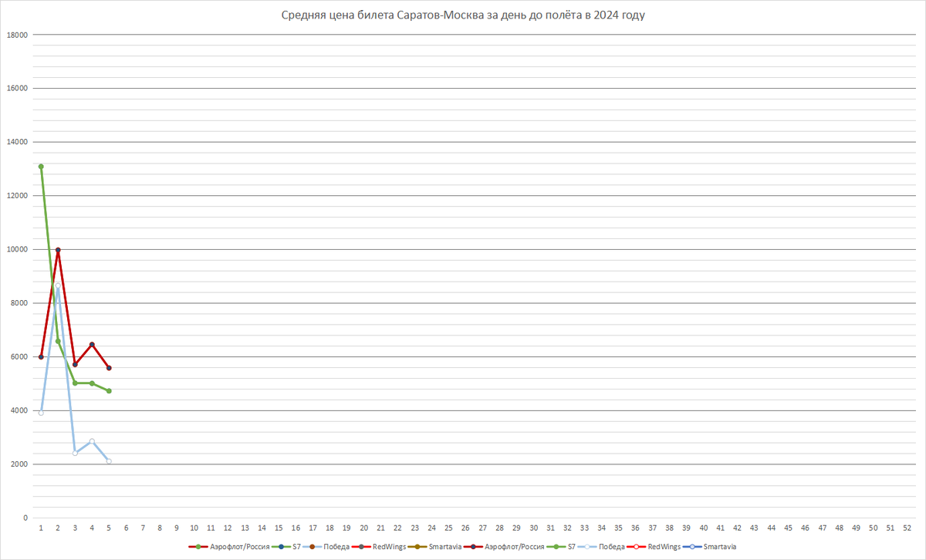The height and width of the screenshot is (560, 926).
Task: Click the green S7 data point at day 4
Action: point(92,383)
